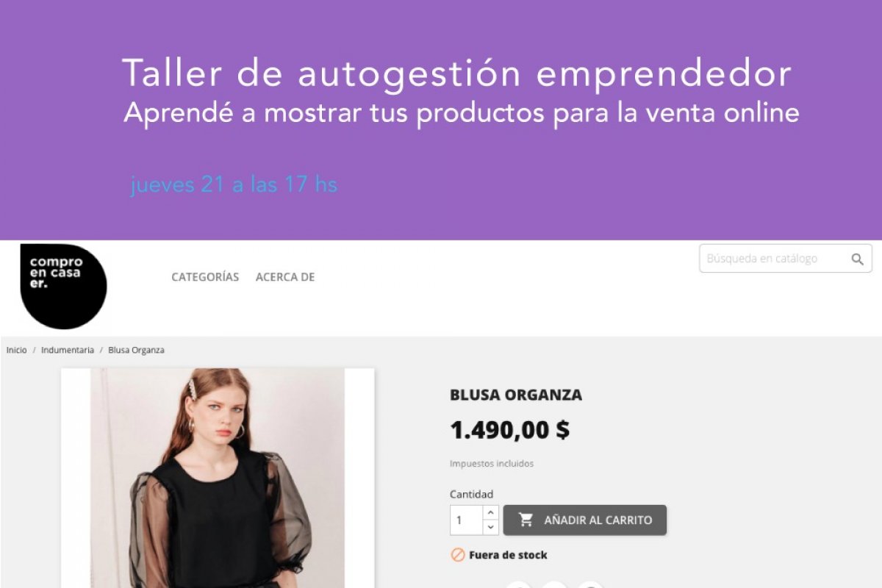The width and height of the screenshot is (882, 588).
Task: Click the 1.490,00 $ price
Action: [x=509, y=430]
